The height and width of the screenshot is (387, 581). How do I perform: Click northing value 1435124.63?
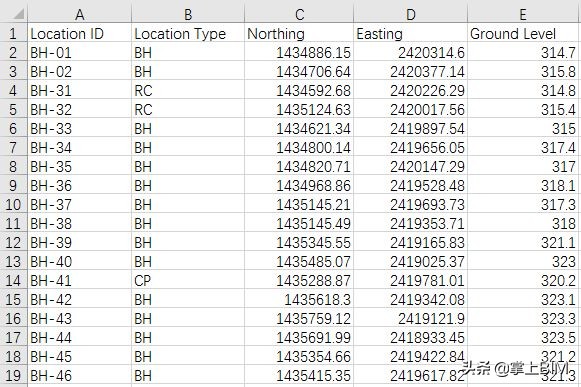(299, 109)
